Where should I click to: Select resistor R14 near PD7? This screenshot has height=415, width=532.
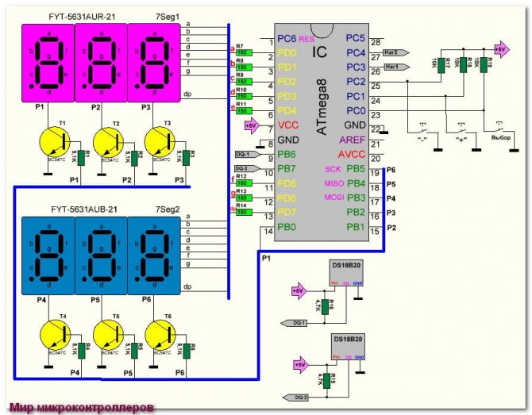click(243, 213)
